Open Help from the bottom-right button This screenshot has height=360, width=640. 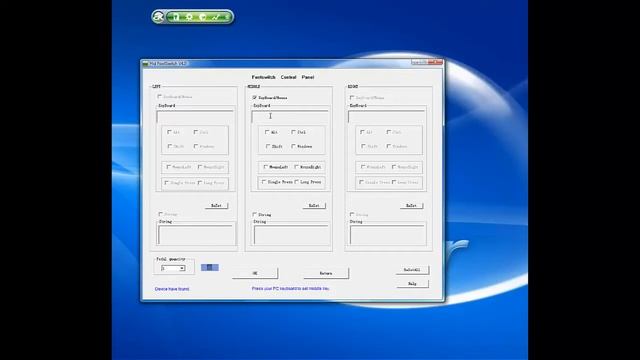point(412,283)
